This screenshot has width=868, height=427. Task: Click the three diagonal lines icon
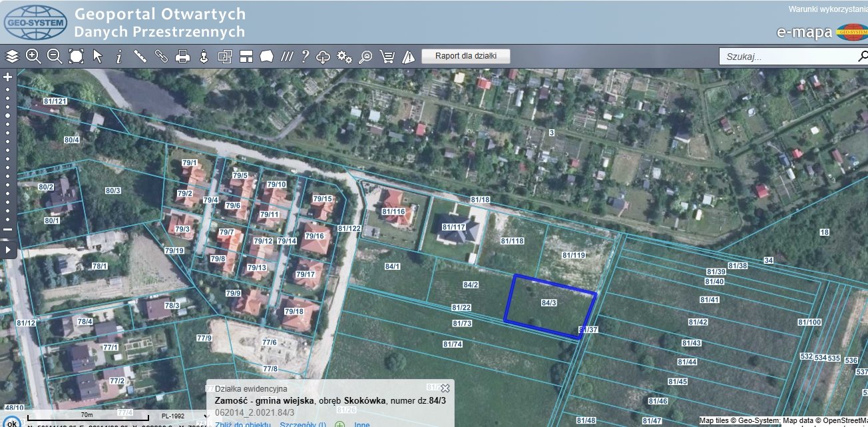pos(287,56)
